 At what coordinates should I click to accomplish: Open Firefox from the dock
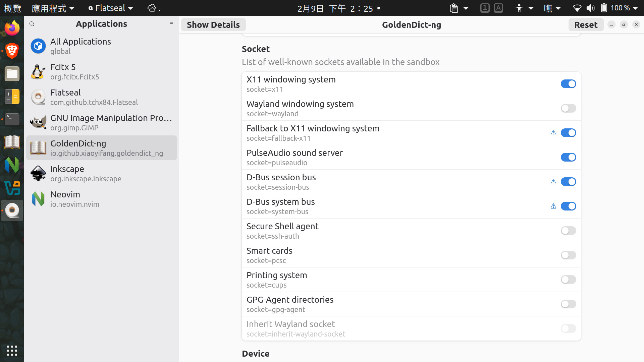12,28
